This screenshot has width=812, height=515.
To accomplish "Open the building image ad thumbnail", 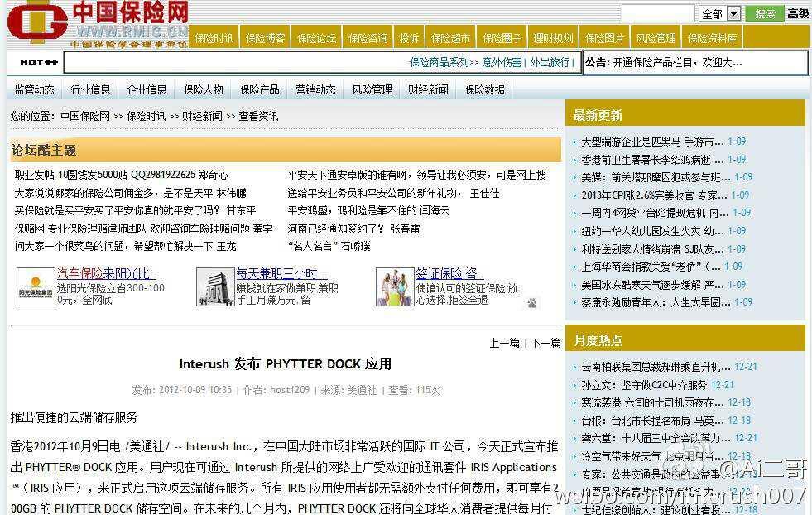I will click(x=215, y=286).
